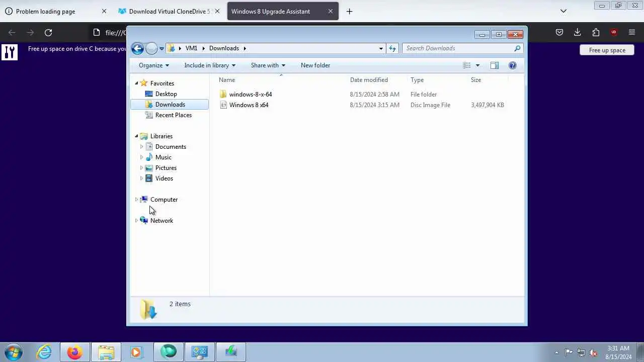Select Computer in navigation pane

164,200
